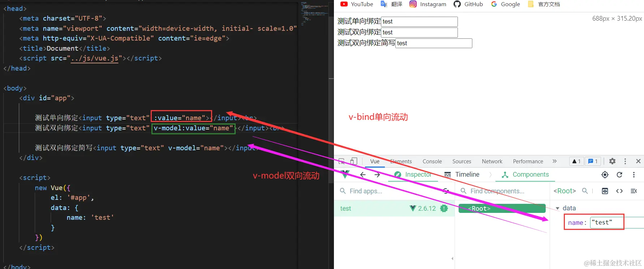Switch to the Console tab
Screen dimensions: 644x269
(x=432, y=161)
